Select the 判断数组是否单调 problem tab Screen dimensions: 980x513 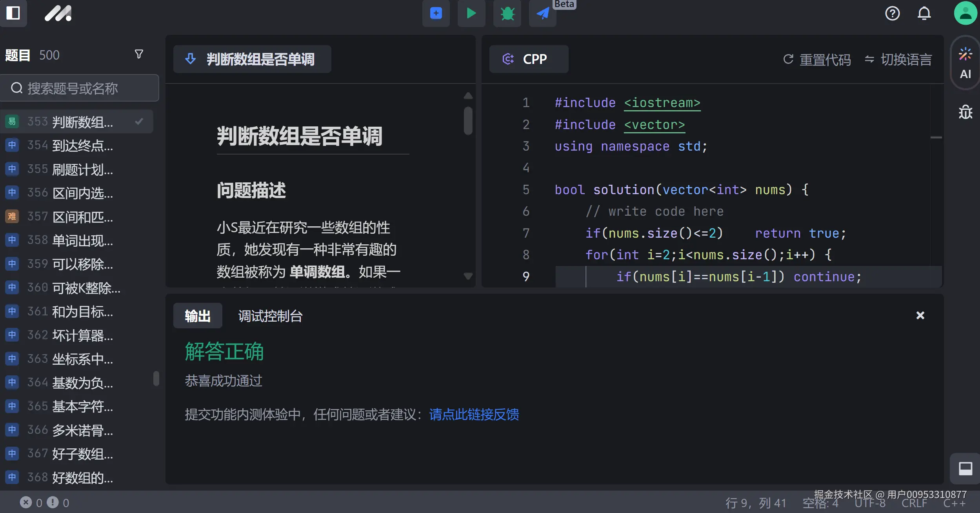coord(252,59)
